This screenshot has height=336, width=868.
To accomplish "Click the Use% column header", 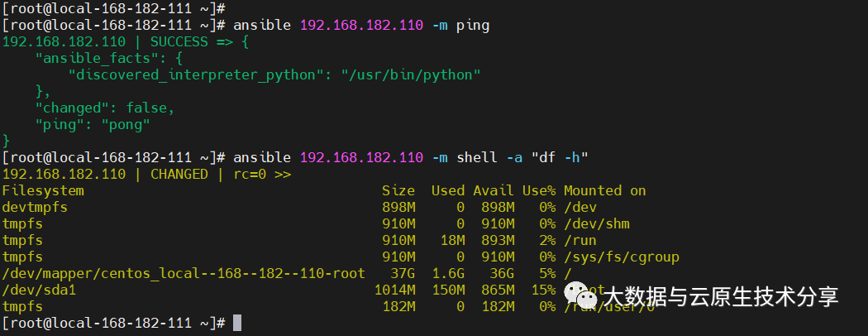I will point(539,190).
